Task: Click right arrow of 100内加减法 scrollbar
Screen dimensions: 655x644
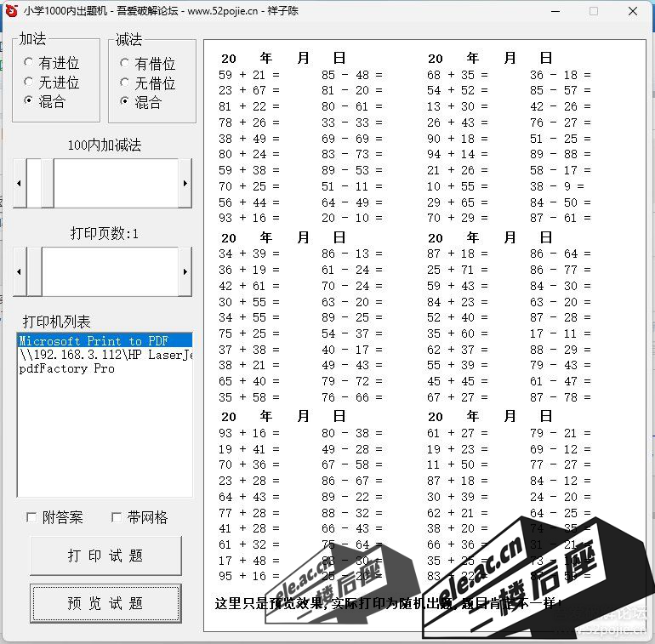Action: [185, 183]
